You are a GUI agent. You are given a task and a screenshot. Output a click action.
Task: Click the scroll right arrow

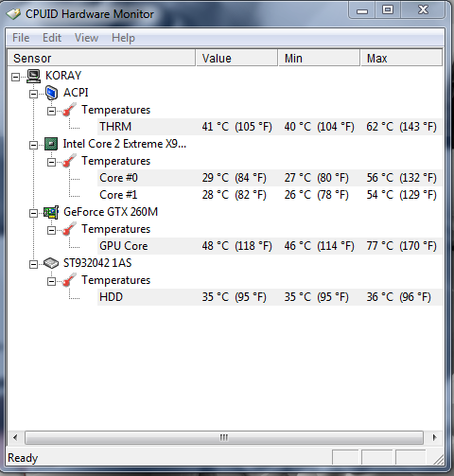(x=434, y=437)
